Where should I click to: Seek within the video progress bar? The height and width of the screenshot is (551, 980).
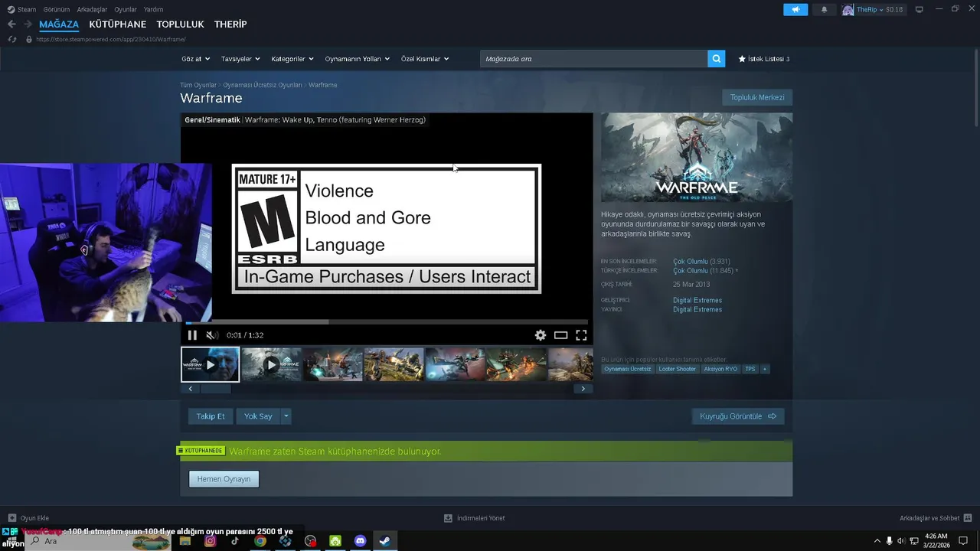[387, 322]
